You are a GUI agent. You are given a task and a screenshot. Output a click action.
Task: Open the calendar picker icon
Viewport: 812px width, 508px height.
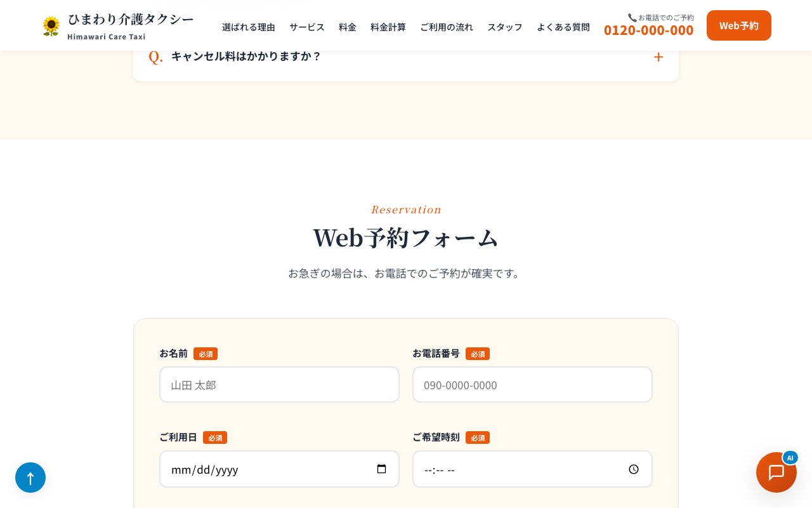(381, 469)
